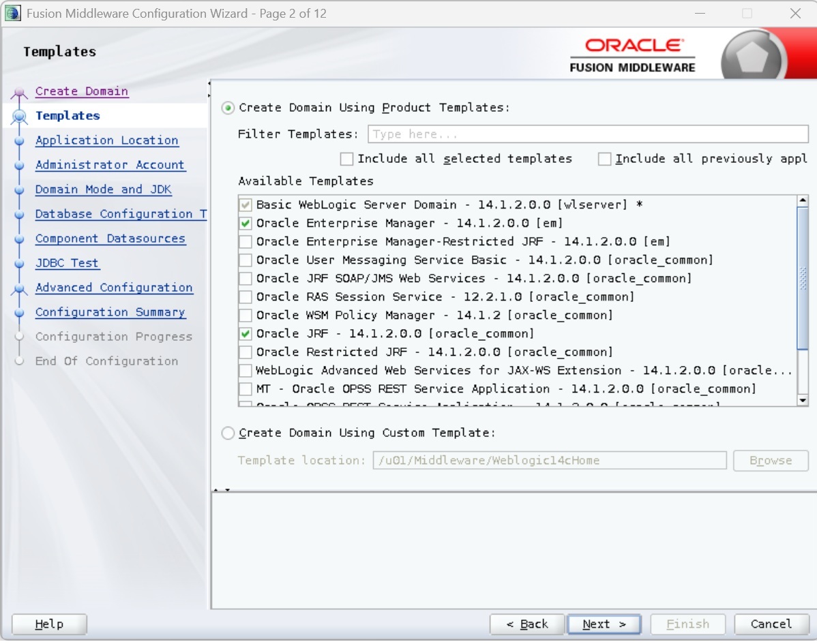Check Include all previously applied templates
Viewport: 817px width, 644px height.
[604, 159]
